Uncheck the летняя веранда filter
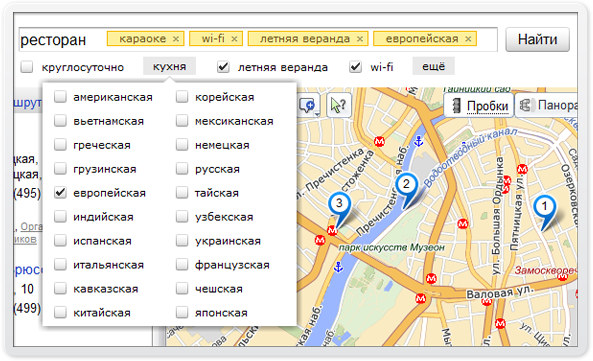The image size is (593, 361). pyautogui.click(x=224, y=67)
